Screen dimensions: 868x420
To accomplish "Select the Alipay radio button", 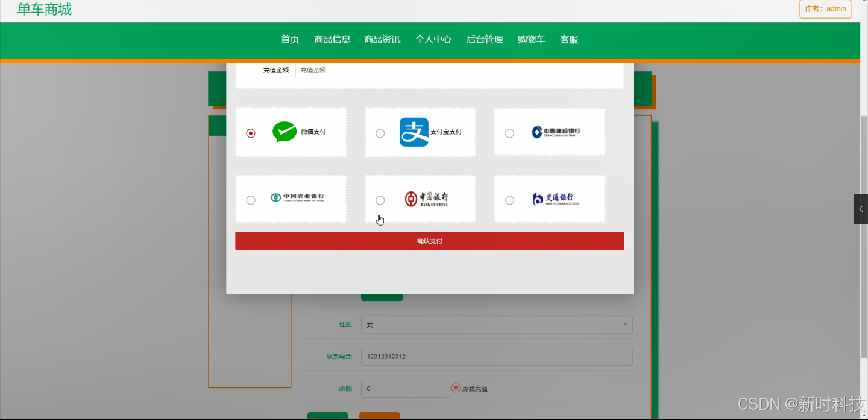I will (x=380, y=133).
